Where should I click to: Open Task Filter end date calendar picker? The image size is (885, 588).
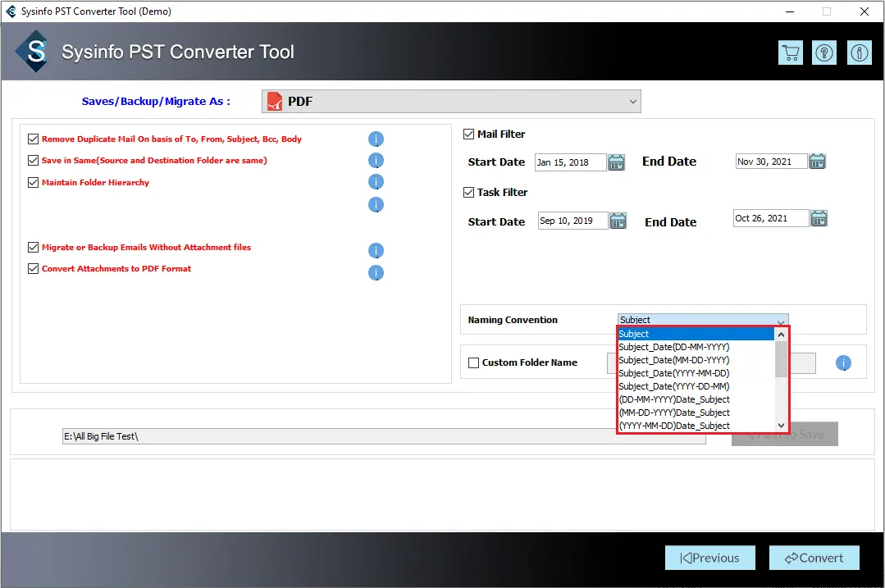click(819, 218)
